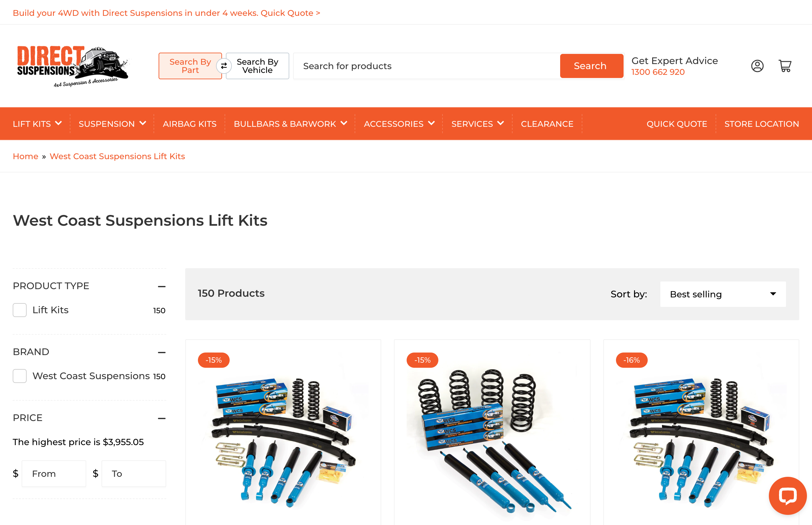Viewport: 812px width, 525px height.
Task: Open the shopping cart icon
Action: tap(785, 66)
